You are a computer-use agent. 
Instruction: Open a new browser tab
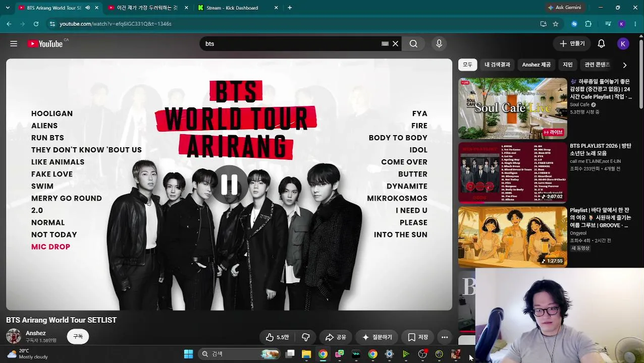tap(290, 8)
